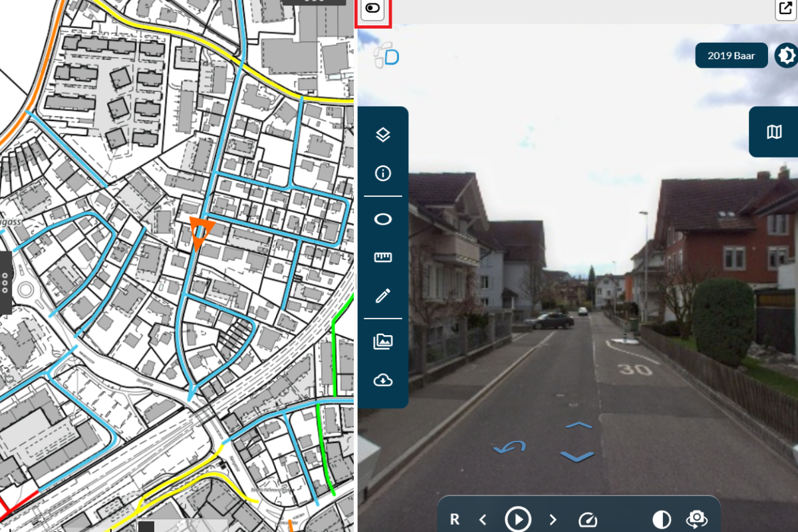This screenshot has width=798, height=532.
Task: Move backward with the down chevron
Action: pyautogui.click(x=577, y=456)
